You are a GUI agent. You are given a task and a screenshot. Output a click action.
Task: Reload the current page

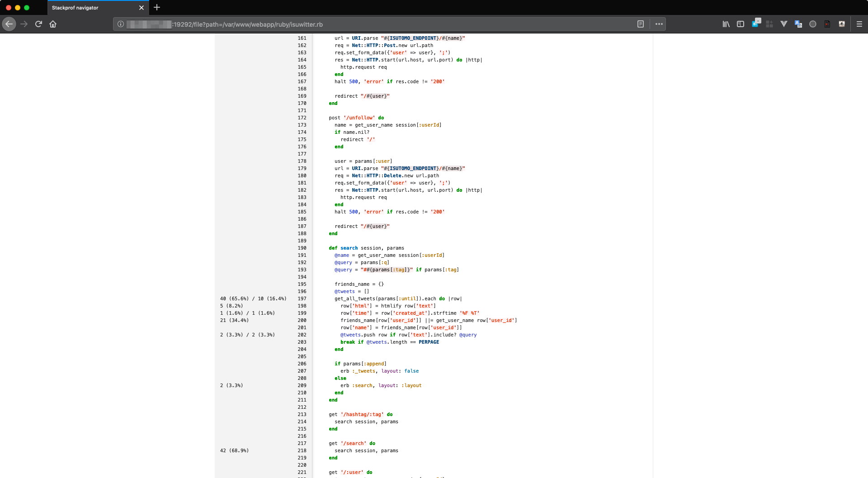click(x=38, y=24)
